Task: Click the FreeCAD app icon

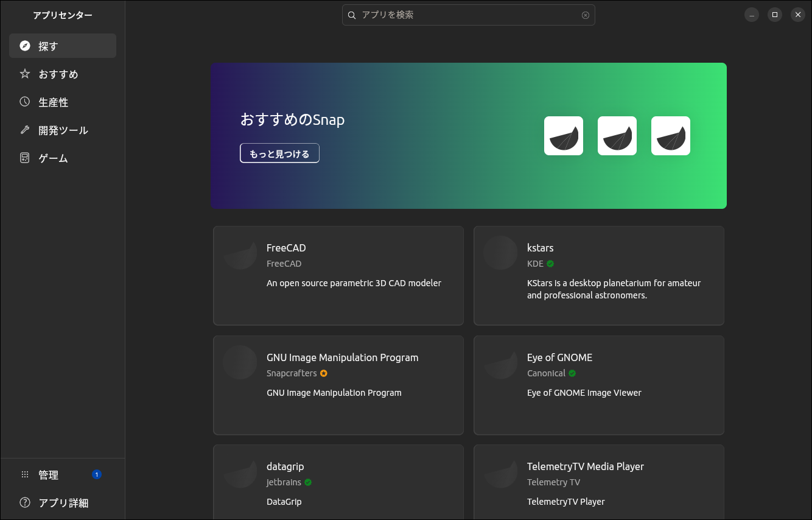Action: 240,253
